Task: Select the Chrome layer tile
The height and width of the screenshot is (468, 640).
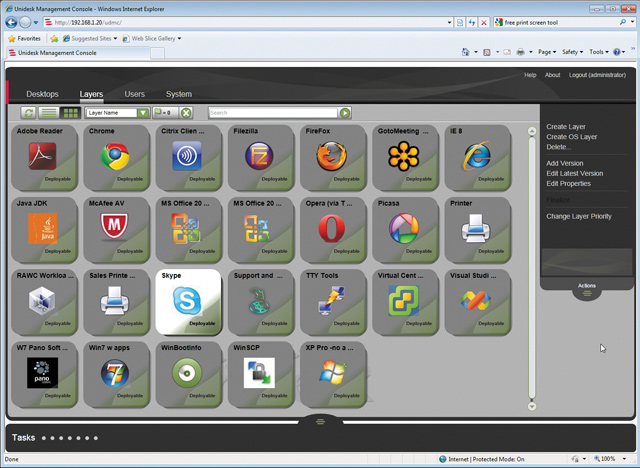Action: point(117,157)
